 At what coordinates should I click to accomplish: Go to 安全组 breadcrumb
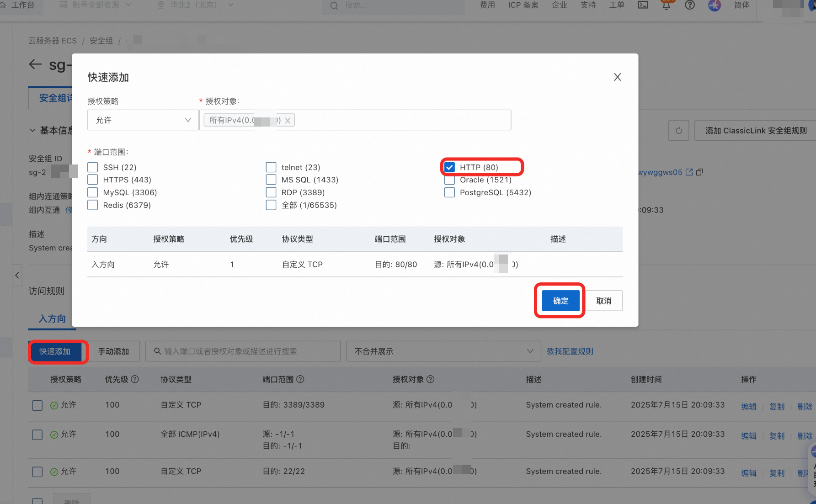pyautogui.click(x=101, y=41)
